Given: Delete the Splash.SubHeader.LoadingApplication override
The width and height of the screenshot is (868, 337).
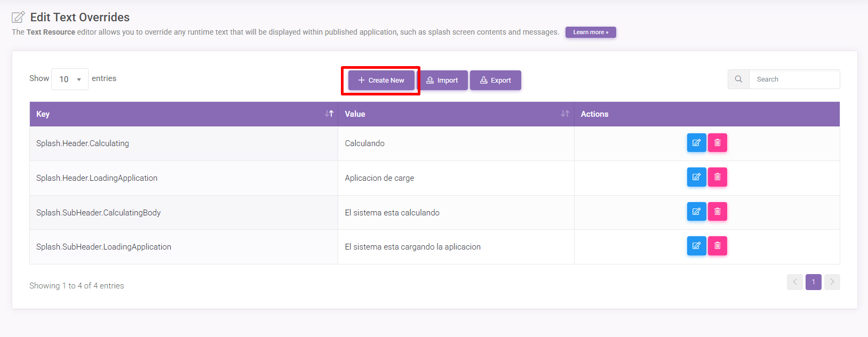Looking at the screenshot, I should [x=717, y=246].
